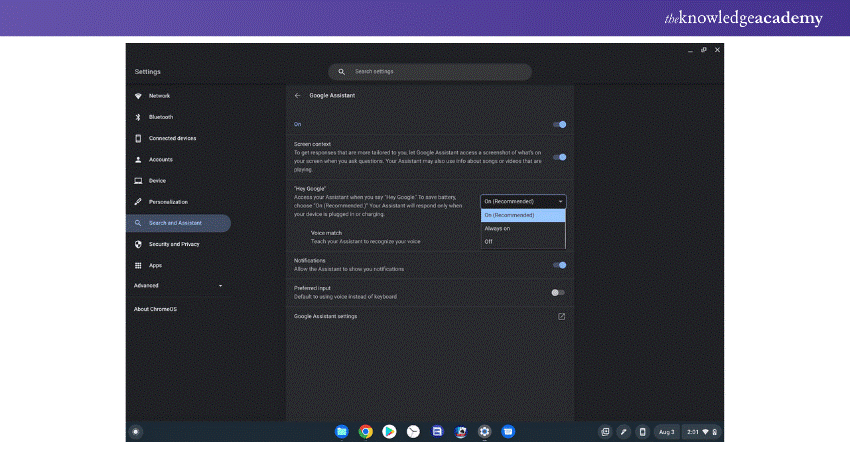
Task: Click the Search settings field
Action: pyautogui.click(x=430, y=72)
